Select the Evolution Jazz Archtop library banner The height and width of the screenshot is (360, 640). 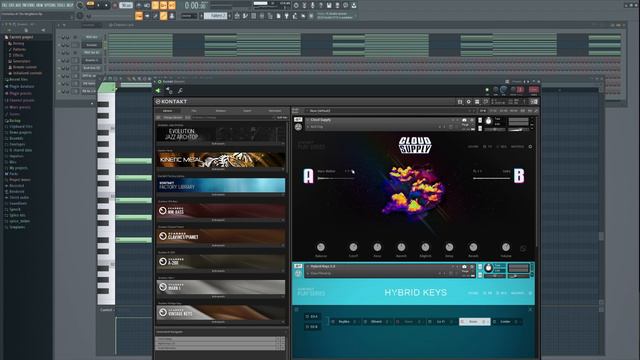(x=221, y=134)
